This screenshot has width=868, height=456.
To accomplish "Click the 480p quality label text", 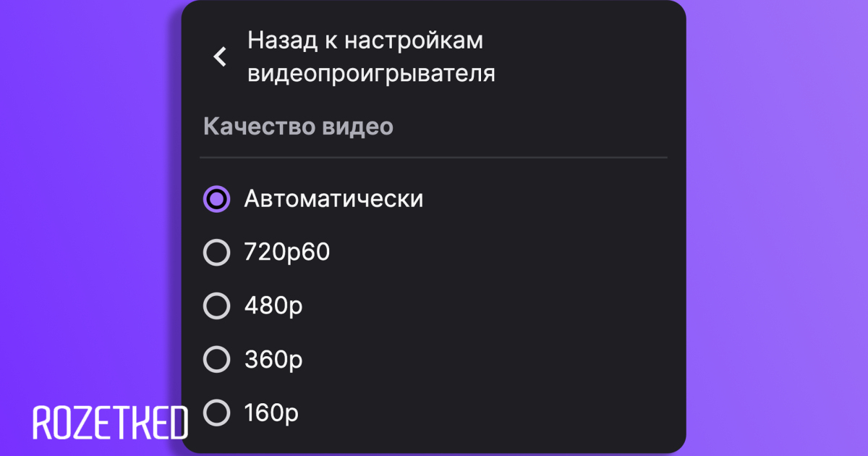I will coord(273,306).
